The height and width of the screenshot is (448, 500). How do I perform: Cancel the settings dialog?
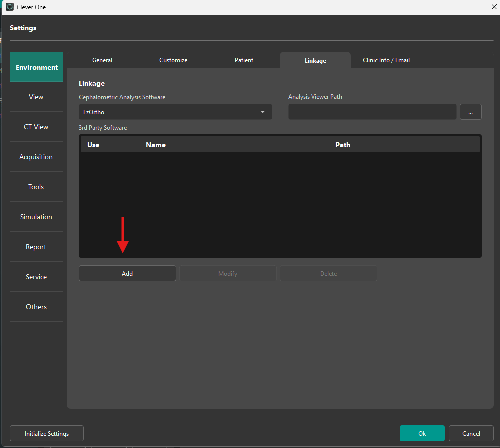click(471, 433)
